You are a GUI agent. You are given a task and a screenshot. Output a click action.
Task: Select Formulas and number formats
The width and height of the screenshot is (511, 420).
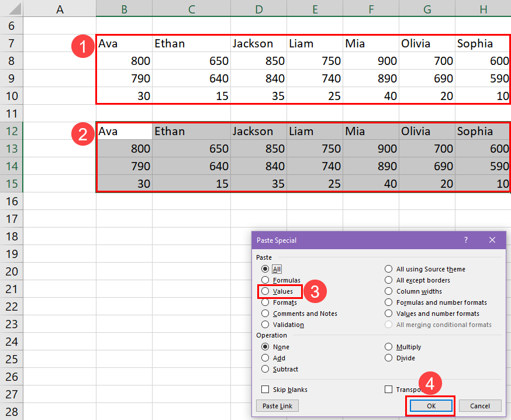pos(388,302)
